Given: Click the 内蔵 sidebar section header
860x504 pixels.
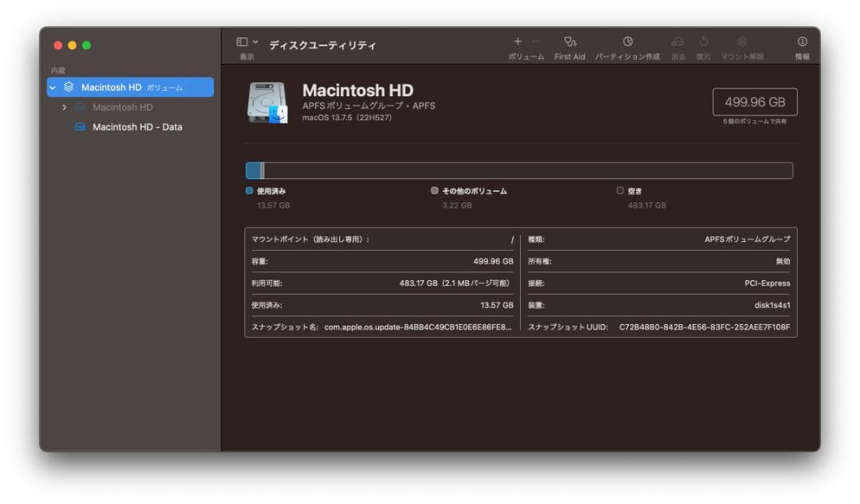Looking at the screenshot, I should [x=57, y=68].
